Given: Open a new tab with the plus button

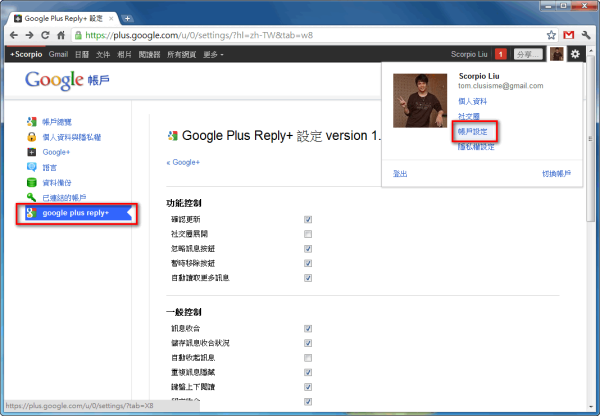Looking at the screenshot, I should [127, 18].
